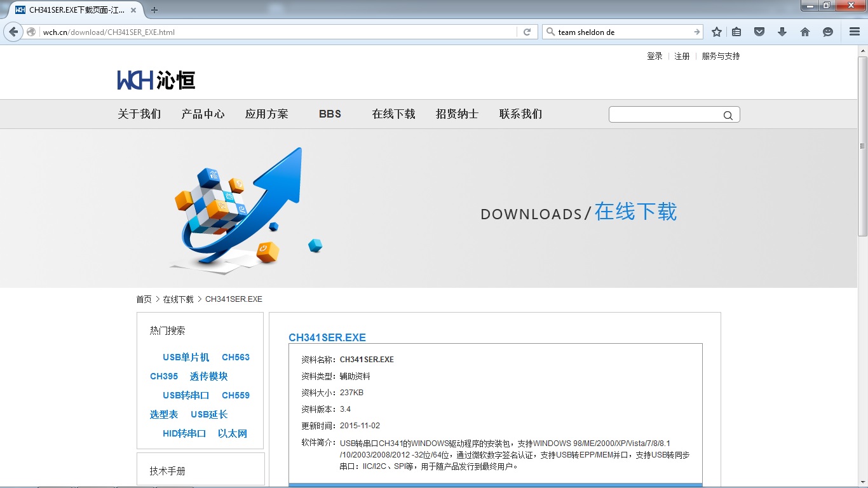Click the 资料版本 3.4 value
The height and width of the screenshot is (488, 868).
click(345, 409)
